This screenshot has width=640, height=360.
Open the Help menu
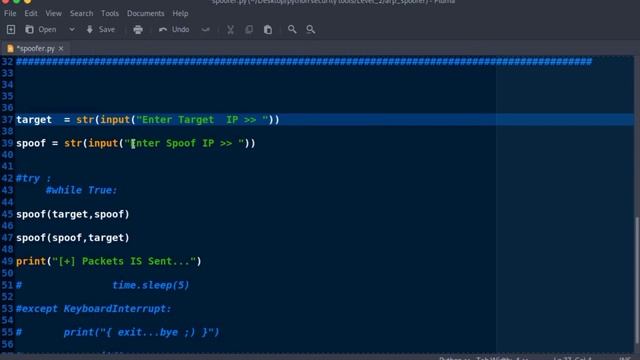180,13
